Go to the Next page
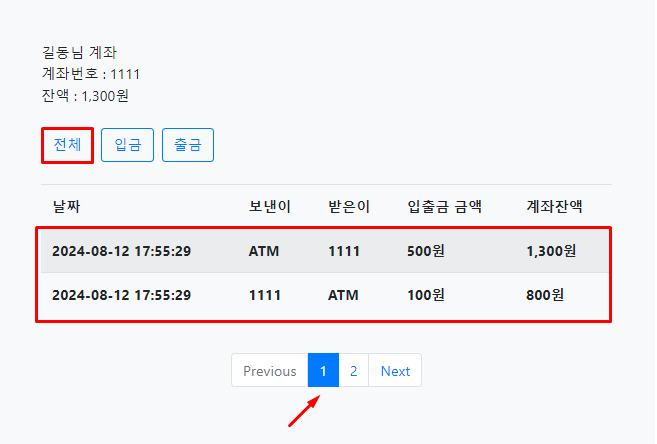This screenshot has width=657, height=444. (395, 370)
